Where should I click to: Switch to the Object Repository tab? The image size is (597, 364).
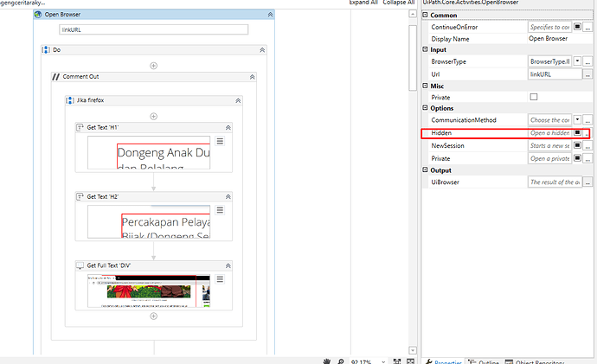click(535, 361)
